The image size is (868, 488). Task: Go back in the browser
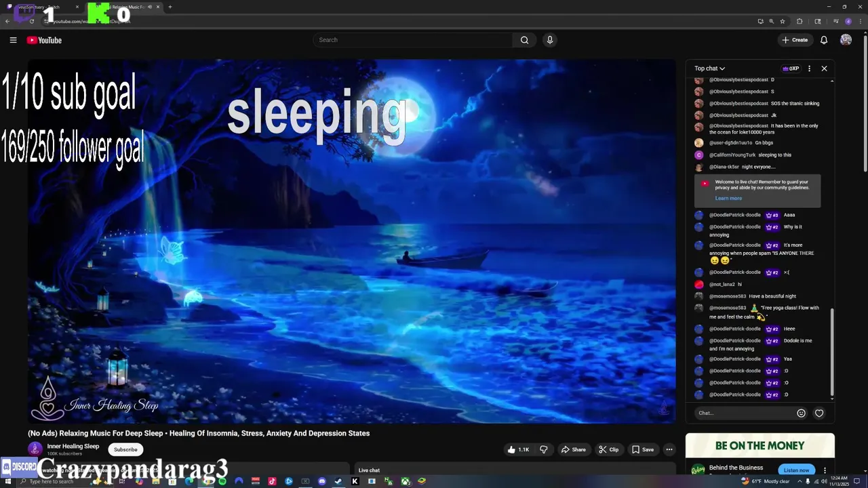pos(7,21)
